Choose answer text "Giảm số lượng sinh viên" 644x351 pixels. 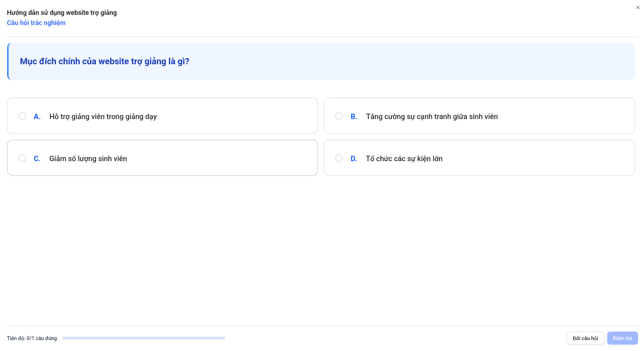pos(88,159)
